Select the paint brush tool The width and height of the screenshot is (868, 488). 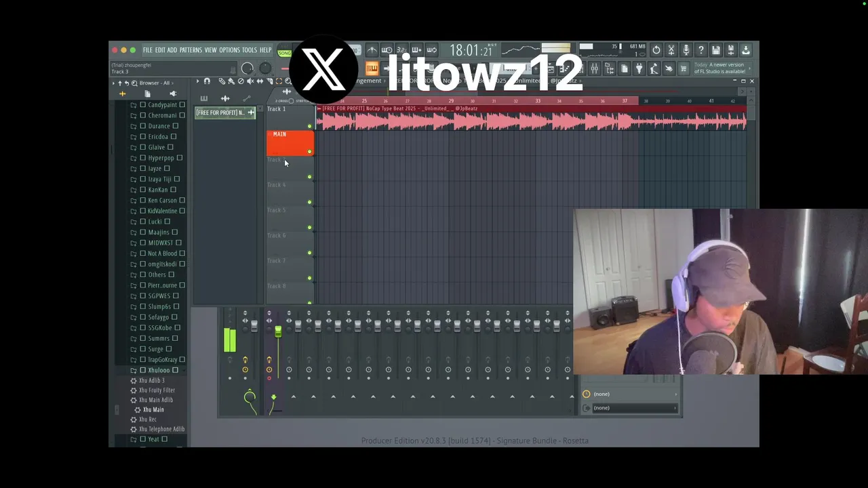pyautogui.click(x=231, y=81)
